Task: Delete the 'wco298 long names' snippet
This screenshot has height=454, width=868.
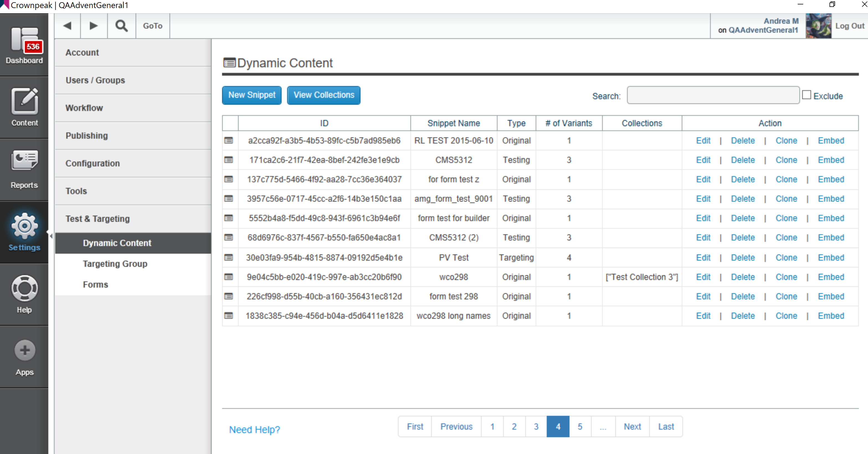Action: coord(743,316)
